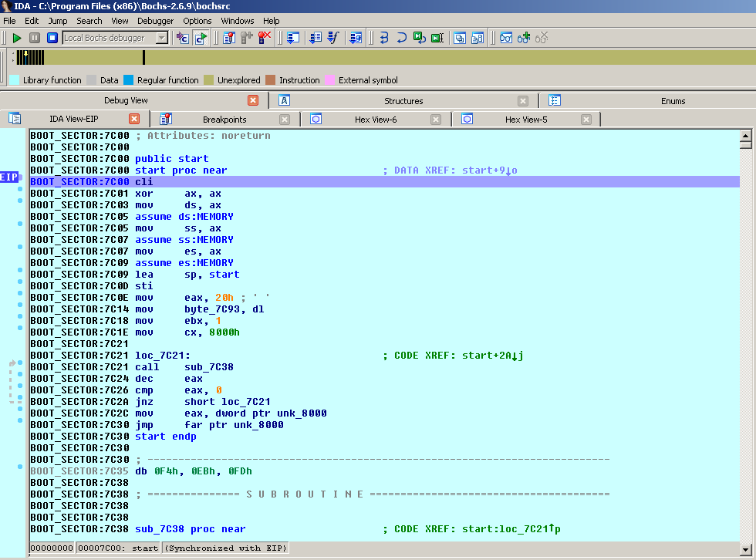This screenshot has width=756, height=560.
Task: Click the External symbol pink swatch
Action: point(330,80)
